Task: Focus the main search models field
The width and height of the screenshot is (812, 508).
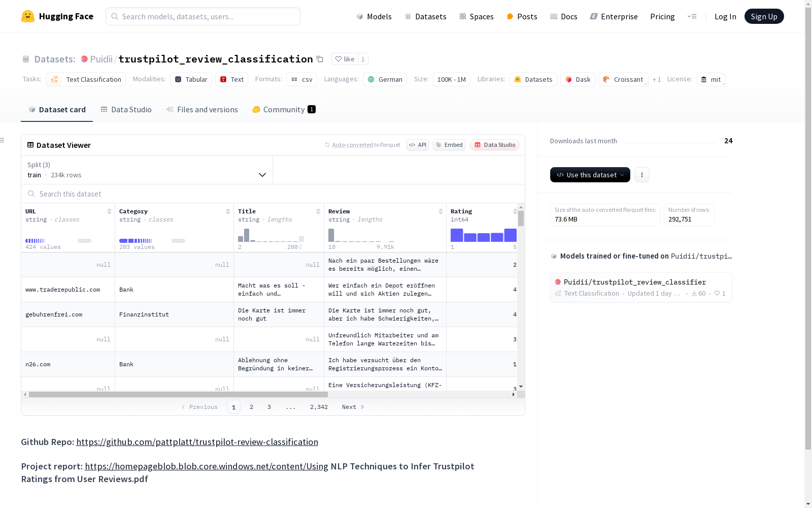Action: tap(203, 16)
